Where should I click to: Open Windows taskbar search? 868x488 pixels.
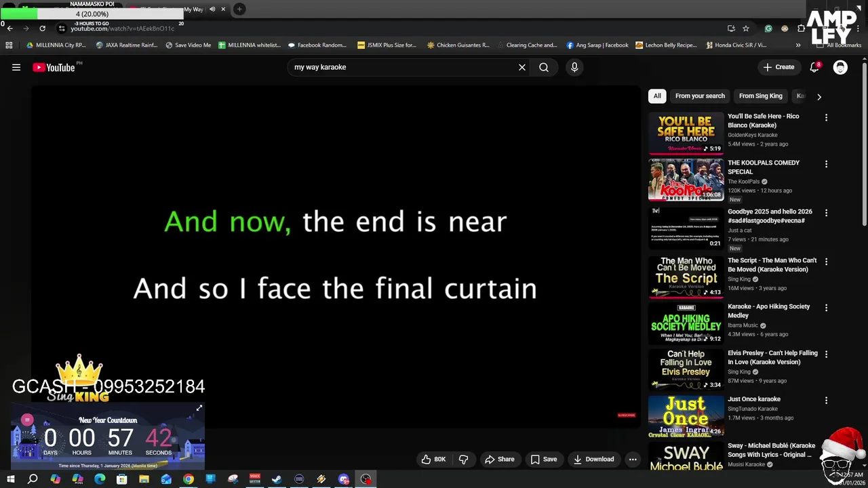click(x=33, y=479)
